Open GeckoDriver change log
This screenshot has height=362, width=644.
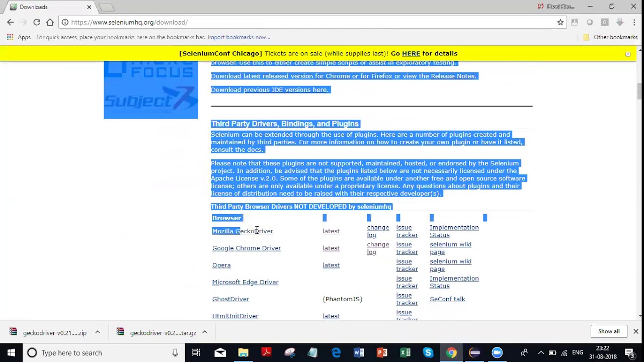tap(378, 231)
